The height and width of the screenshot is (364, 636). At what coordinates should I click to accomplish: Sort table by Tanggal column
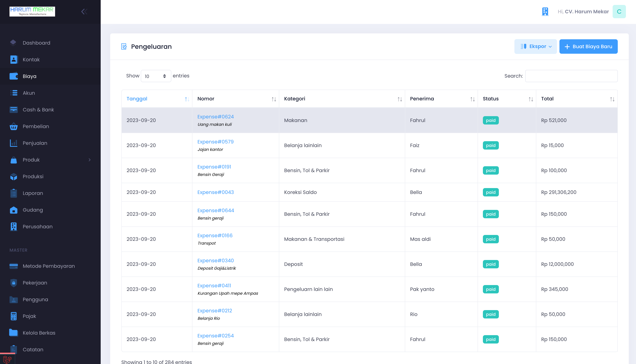(x=157, y=99)
